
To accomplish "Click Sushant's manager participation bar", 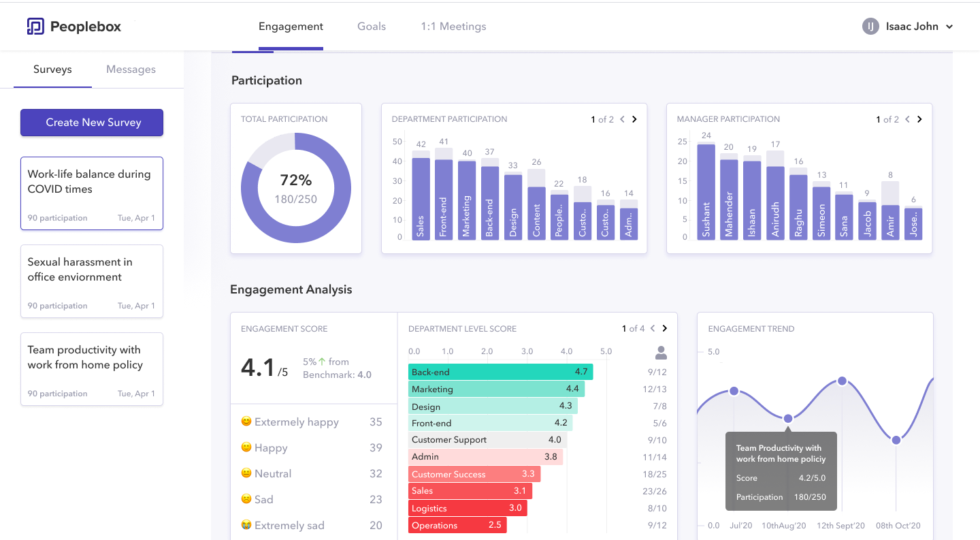I will (706, 191).
